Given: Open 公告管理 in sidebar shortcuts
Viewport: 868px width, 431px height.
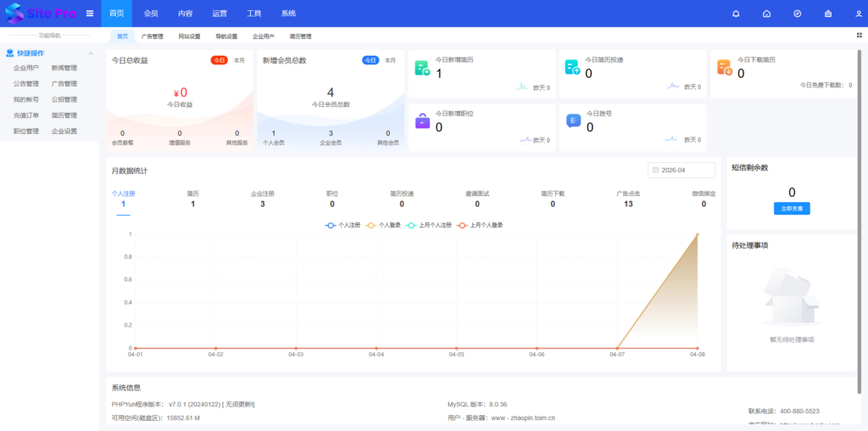Looking at the screenshot, I should (26, 84).
